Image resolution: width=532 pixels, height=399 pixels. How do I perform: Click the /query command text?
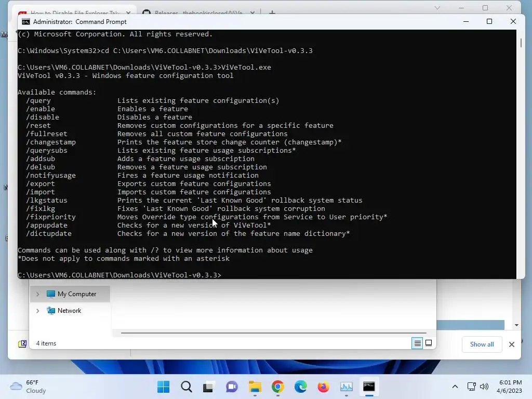38,101
